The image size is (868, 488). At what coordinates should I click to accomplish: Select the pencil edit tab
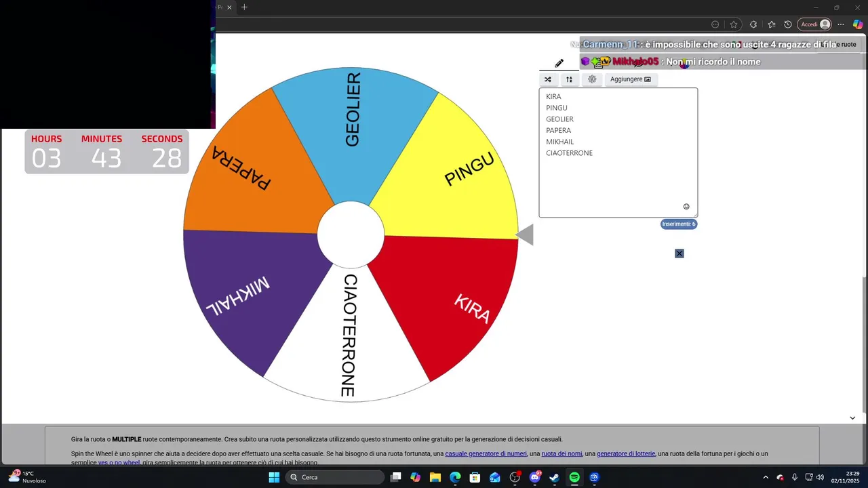(x=559, y=63)
